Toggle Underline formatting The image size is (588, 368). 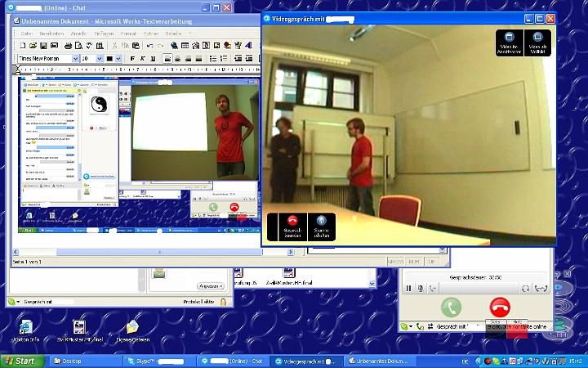coord(153,59)
